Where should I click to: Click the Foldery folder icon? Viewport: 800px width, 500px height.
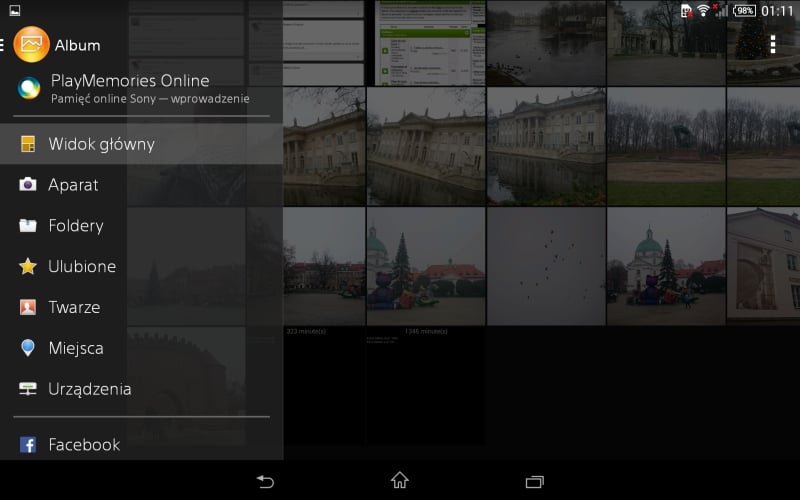pos(28,225)
